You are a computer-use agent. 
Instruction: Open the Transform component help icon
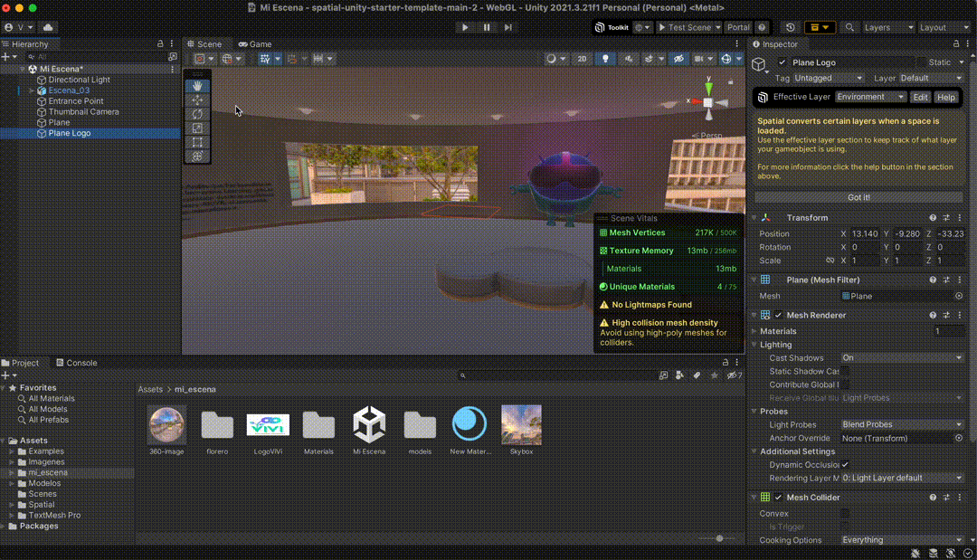tap(933, 218)
